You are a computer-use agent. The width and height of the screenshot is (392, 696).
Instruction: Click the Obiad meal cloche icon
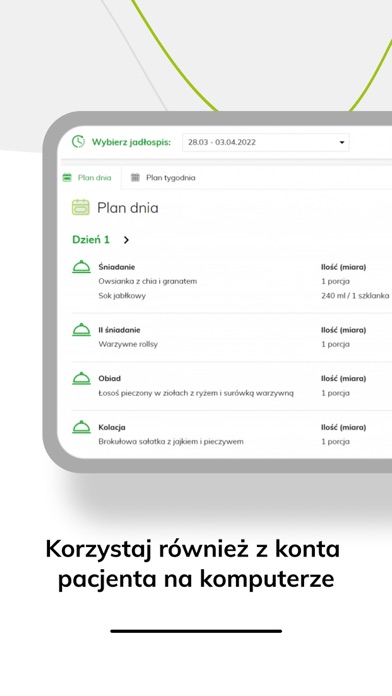[81, 378]
